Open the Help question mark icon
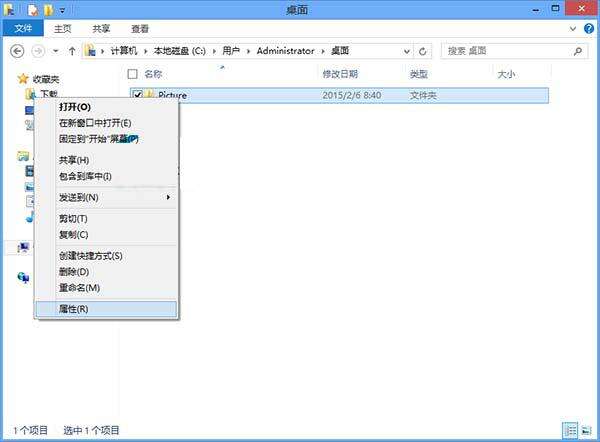 coord(589,29)
